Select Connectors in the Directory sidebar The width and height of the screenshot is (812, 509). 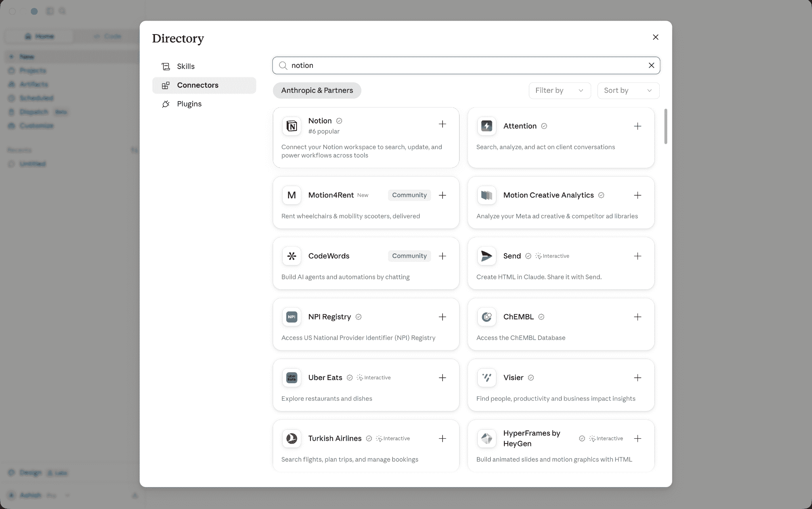(x=204, y=85)
